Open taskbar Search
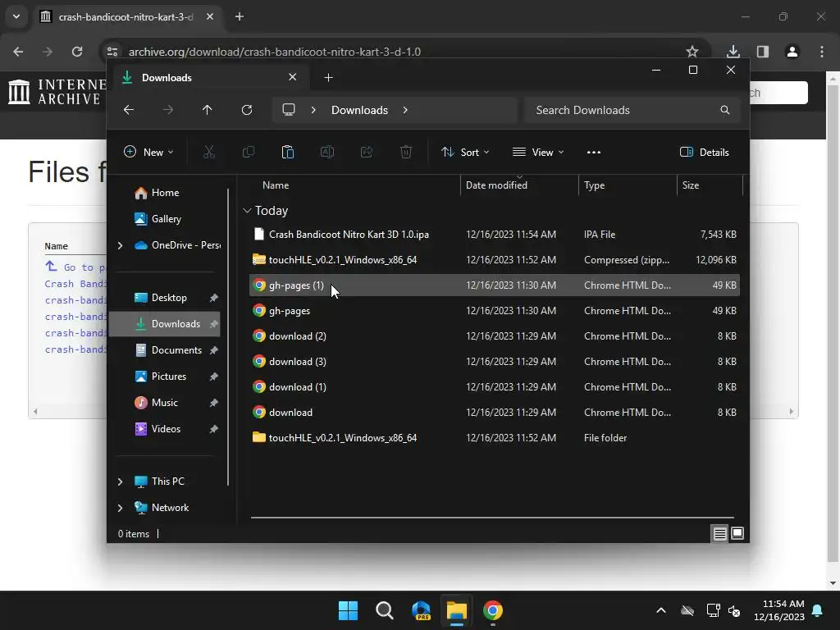Screen dimensions: 840x630 coord(384,610)
